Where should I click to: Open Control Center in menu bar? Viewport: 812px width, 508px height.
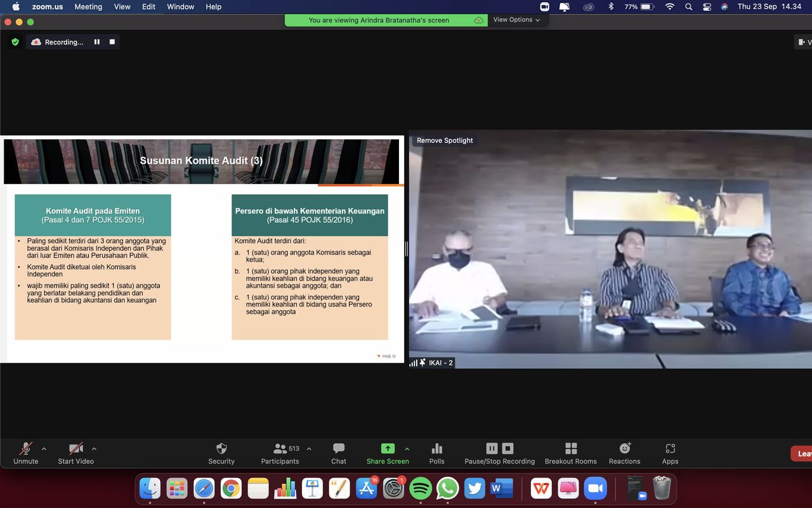click(707, 6)
